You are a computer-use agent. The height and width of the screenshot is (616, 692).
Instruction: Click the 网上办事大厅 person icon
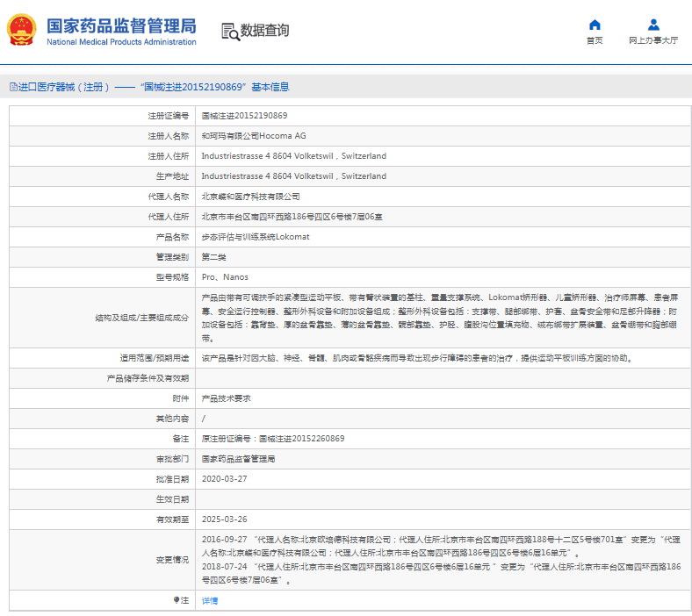coord(653,25)
